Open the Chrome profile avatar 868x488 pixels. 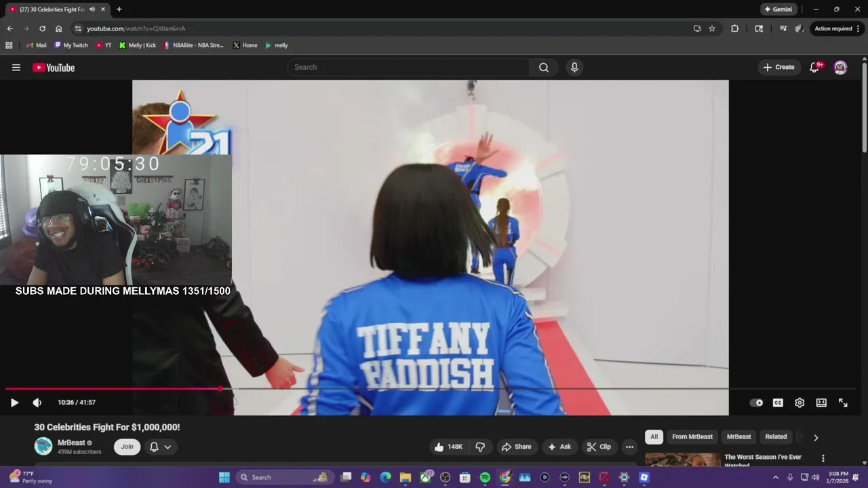click(800, 28)
